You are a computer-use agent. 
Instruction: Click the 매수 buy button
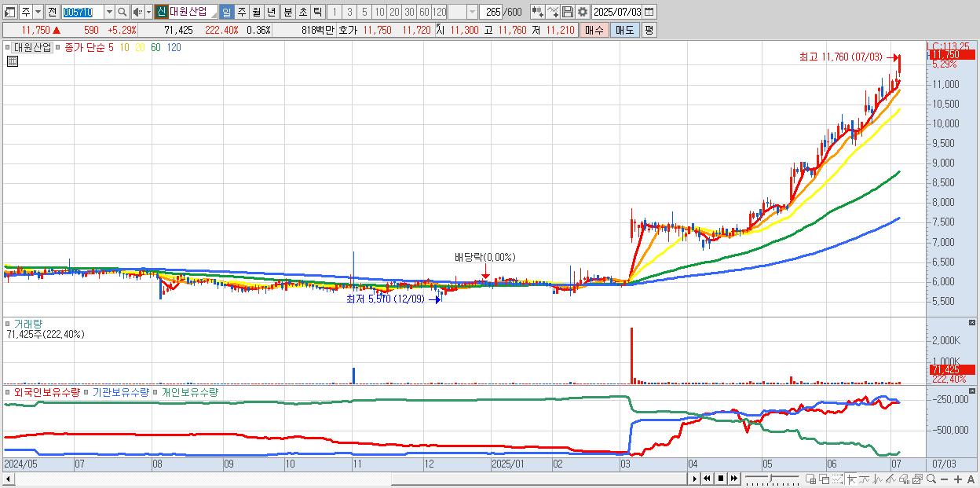594,30
